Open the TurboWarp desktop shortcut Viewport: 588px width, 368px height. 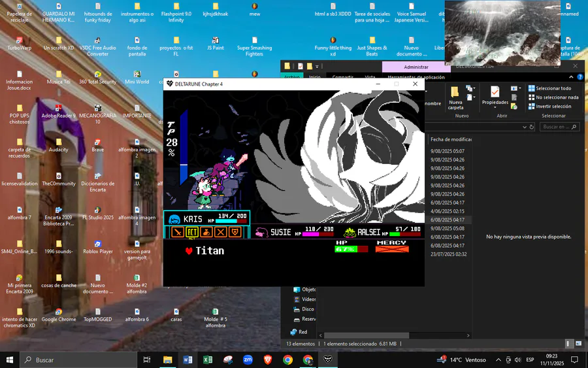pyautogui.click(x=20, y=43)
